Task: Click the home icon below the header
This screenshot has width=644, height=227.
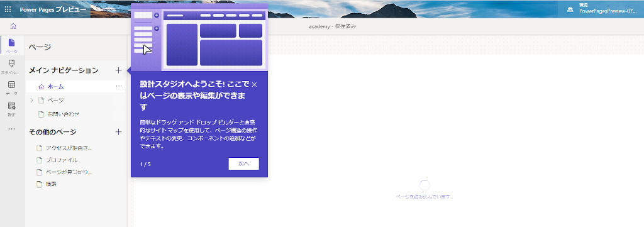Action: pos(13,26)
